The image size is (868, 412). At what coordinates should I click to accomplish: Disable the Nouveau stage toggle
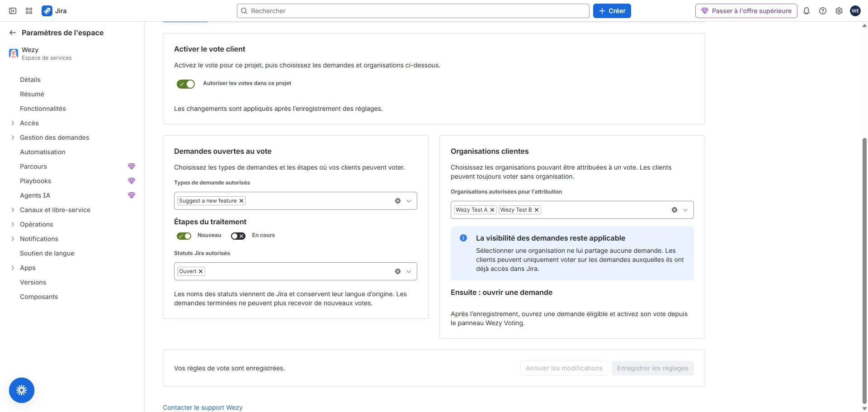(184, 236)
